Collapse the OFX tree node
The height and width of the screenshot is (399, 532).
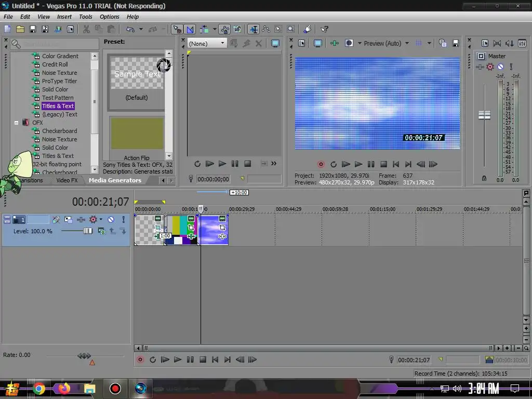click(16, 123)
